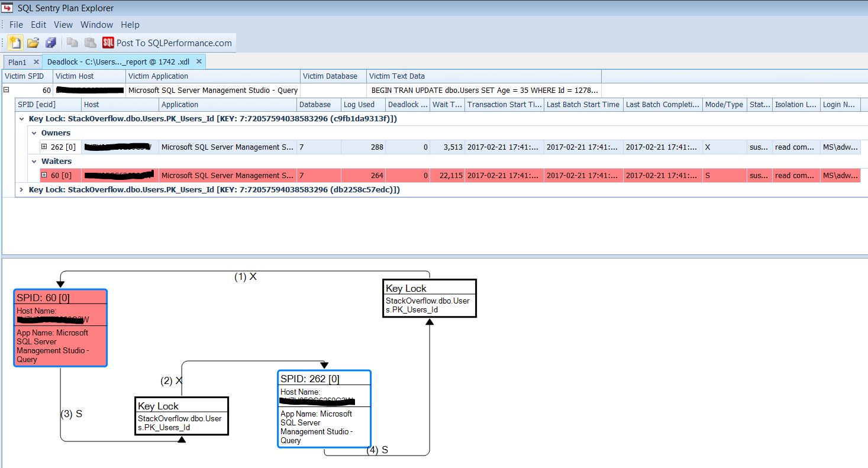Click the New plan toolbar icon
This screenshot has width=868, height=468.
[15, 43]
